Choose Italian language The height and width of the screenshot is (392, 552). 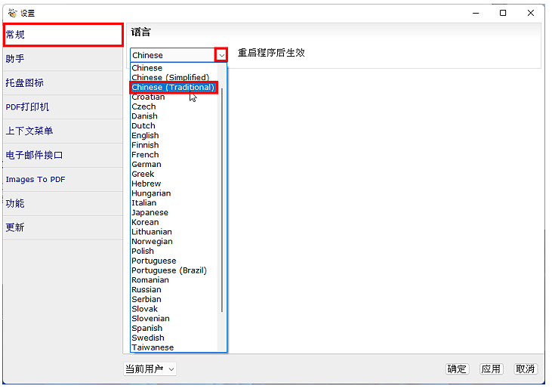coord(174,203)
